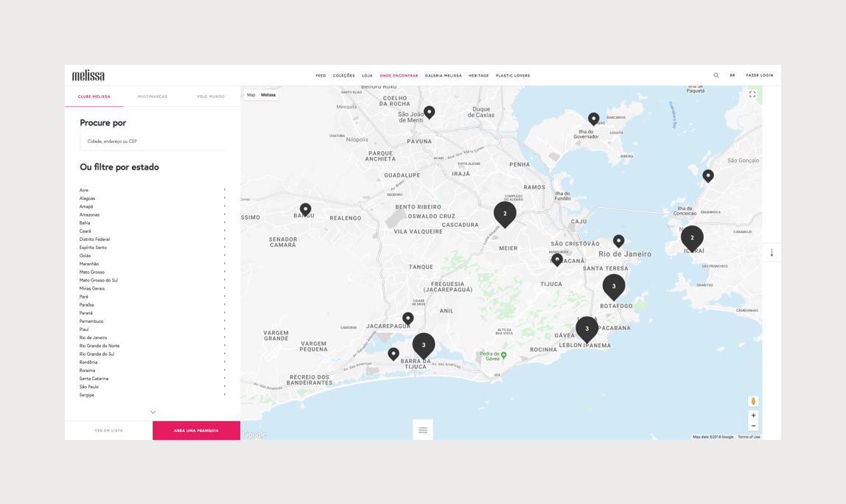Switch to Clube Melissa tab

94,97
